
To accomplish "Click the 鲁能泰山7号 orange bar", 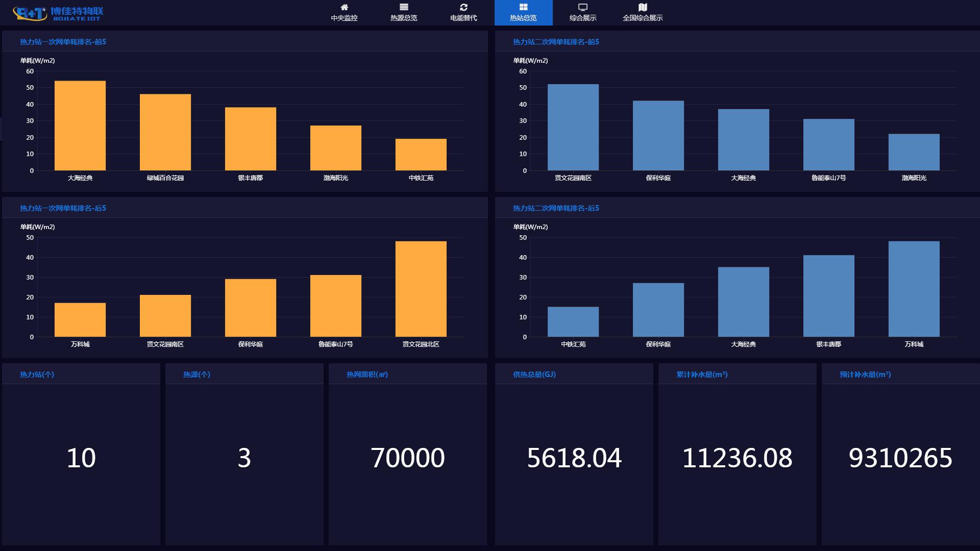I will coord(336,306).
